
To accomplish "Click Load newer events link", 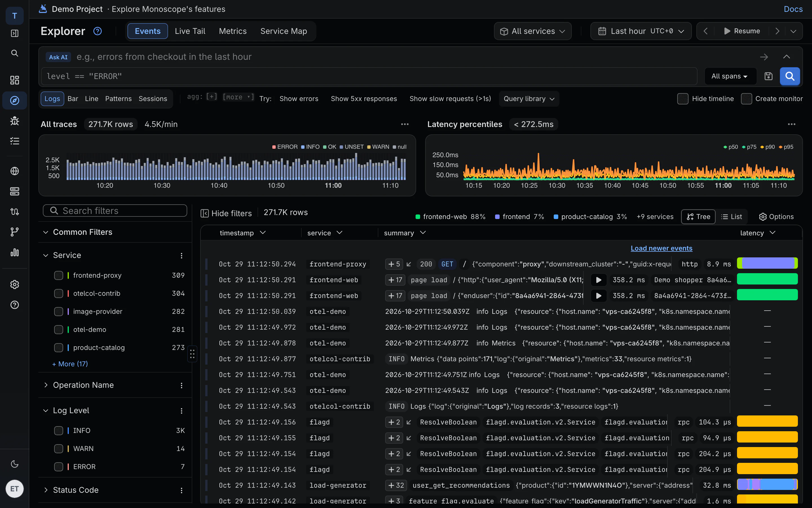I will (661, 248).
